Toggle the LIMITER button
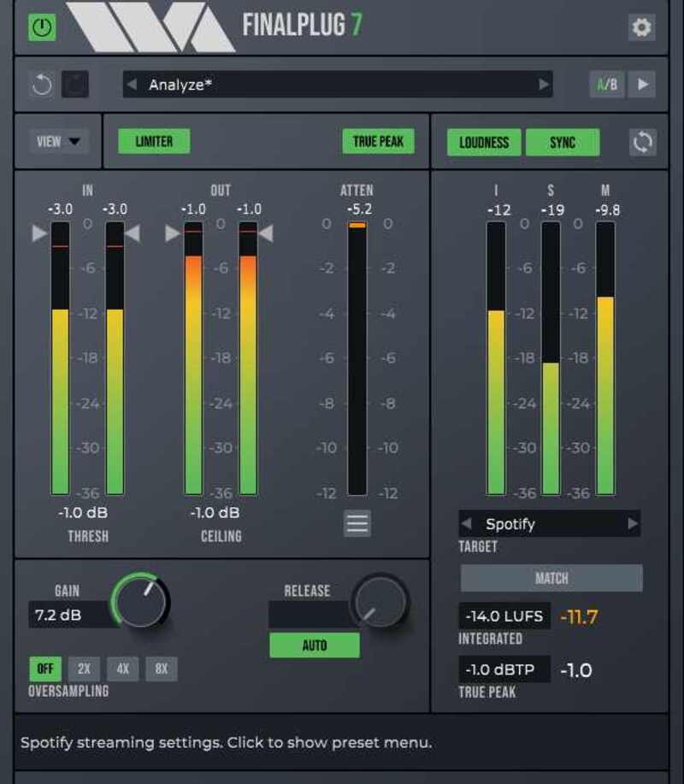The image size is (684, 784). (x=154, y=142)
